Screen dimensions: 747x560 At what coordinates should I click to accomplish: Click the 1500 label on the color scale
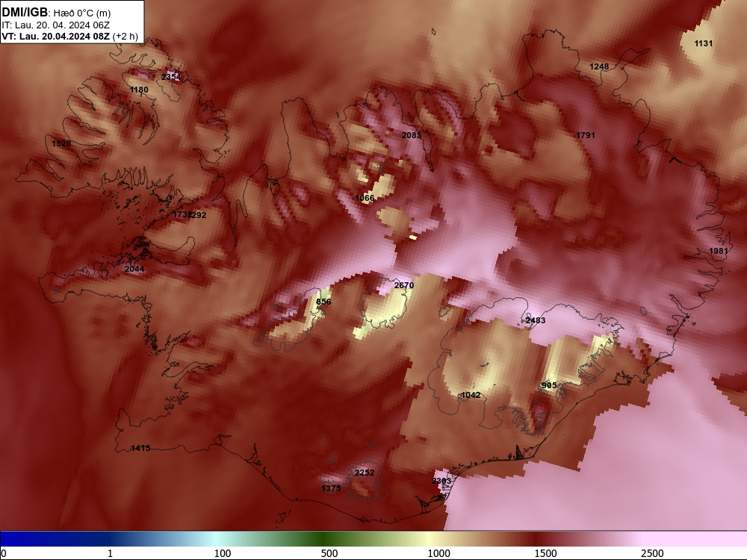click(545, 553)
